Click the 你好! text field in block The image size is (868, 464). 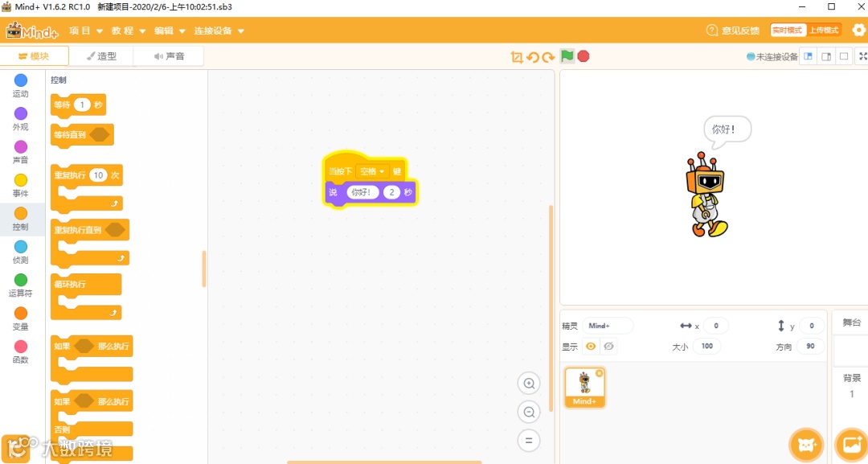click(x=362, y=192)
